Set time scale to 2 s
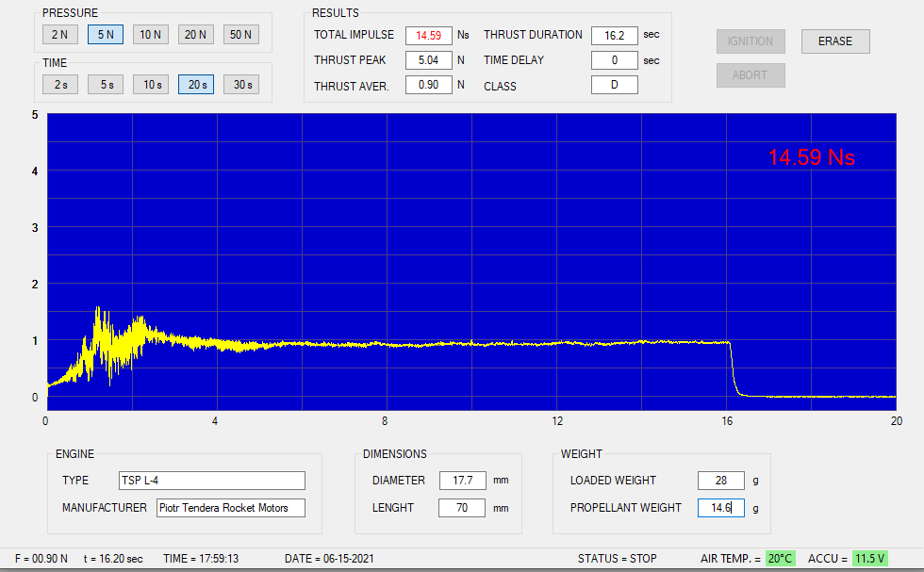The width and height of the screenshot is (924, 572). pos(60,85)
